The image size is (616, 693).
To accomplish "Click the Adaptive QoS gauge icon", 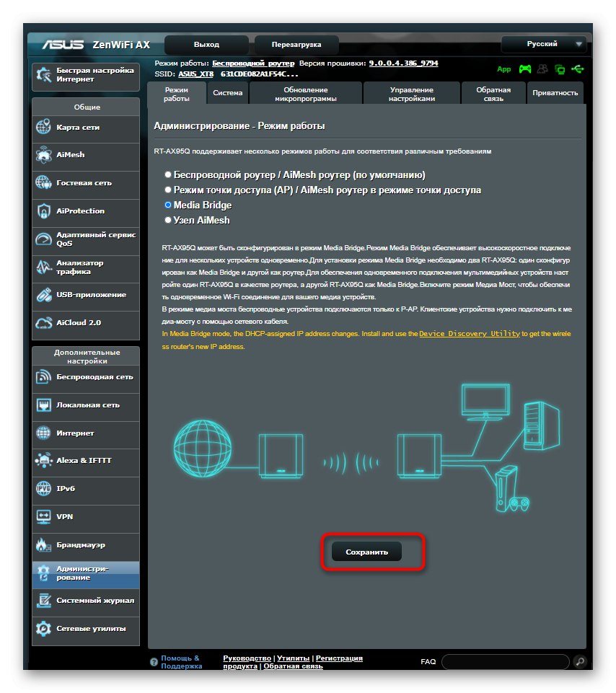I will point(43,239).
